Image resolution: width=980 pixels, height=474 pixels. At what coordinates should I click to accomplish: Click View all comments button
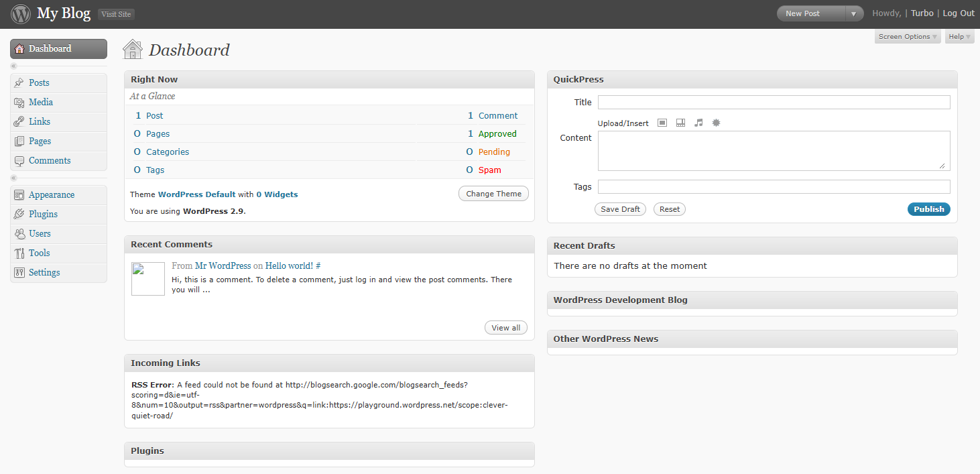[x=506, y=328]
